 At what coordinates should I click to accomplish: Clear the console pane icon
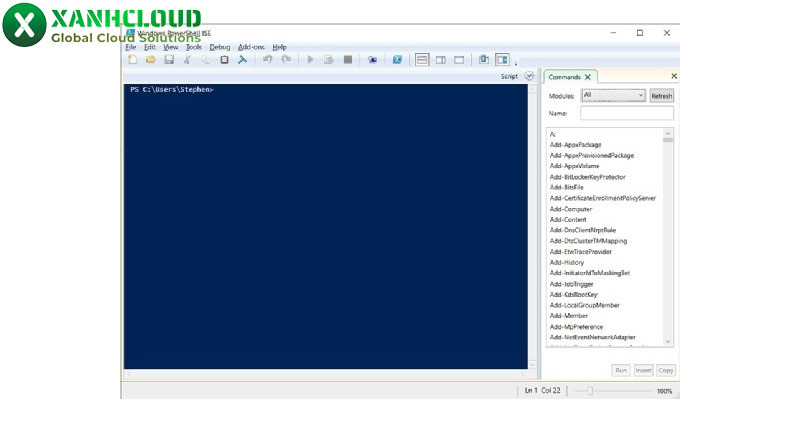tap(242, 60)
